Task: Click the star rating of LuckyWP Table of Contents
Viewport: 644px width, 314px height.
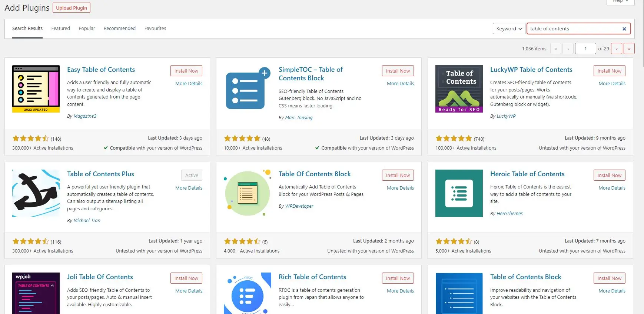Action: click(454, 138)
